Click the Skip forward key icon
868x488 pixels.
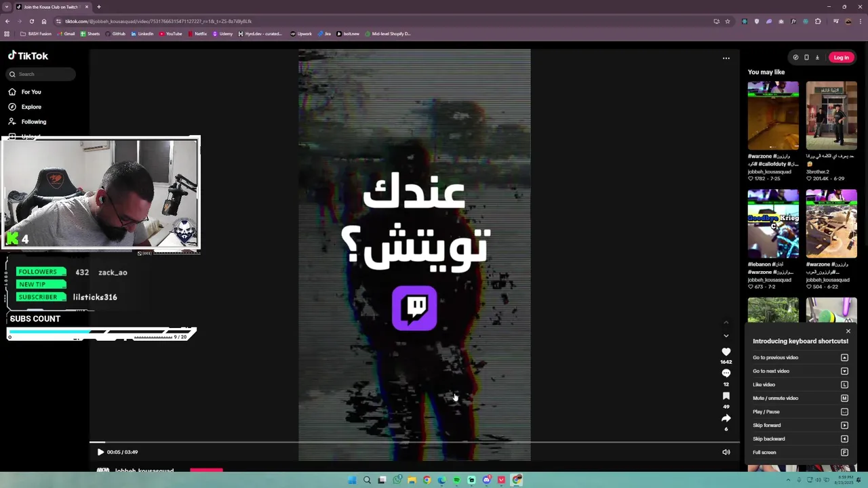click(844, 425)
